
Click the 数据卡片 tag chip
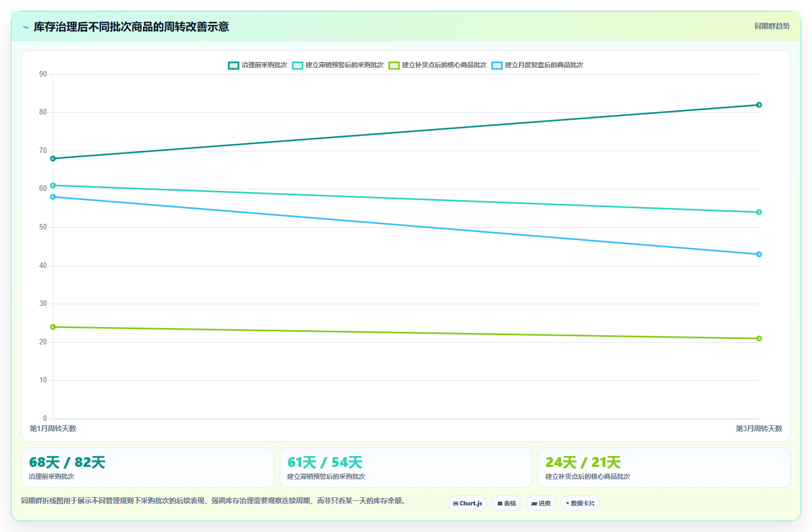[x=580, y=503]
